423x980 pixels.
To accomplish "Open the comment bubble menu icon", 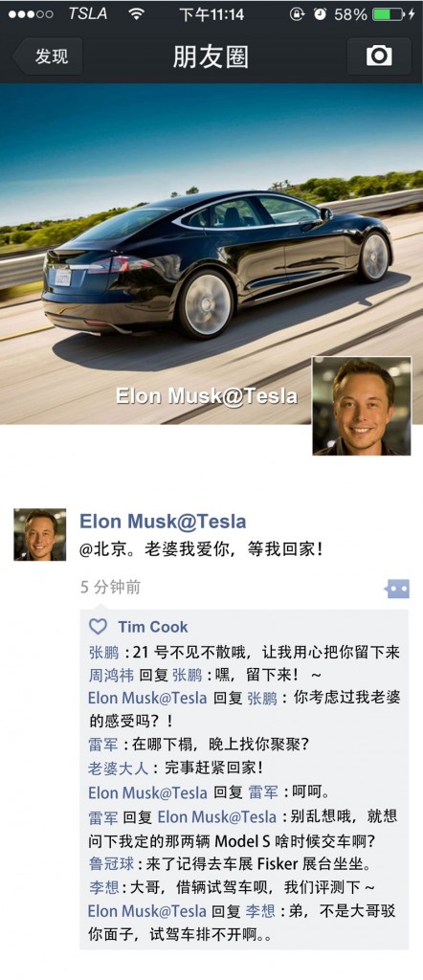I will (397, 589).
